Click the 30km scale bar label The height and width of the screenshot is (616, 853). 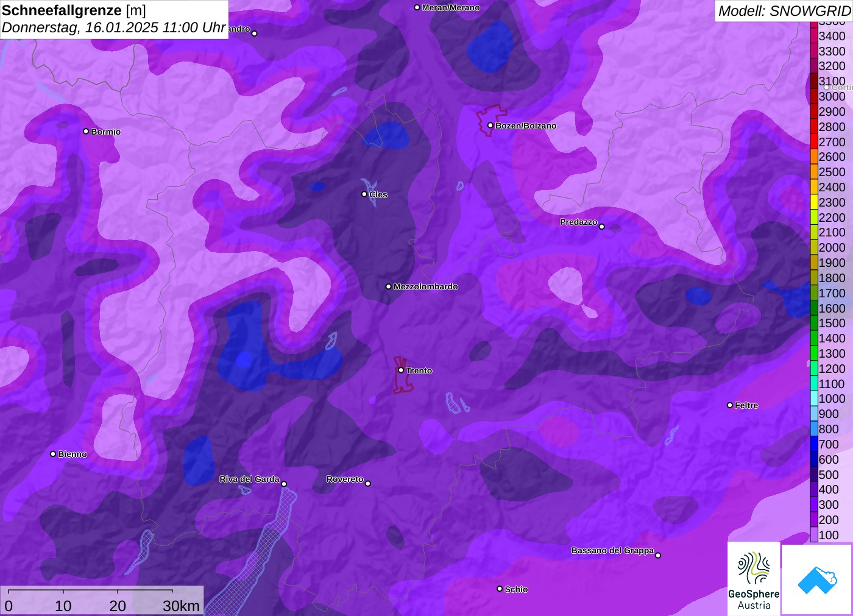point(181,606)
